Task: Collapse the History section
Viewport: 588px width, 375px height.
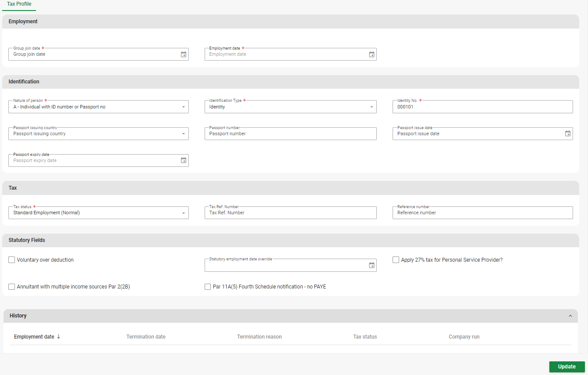Action: (x=570, y=316)
